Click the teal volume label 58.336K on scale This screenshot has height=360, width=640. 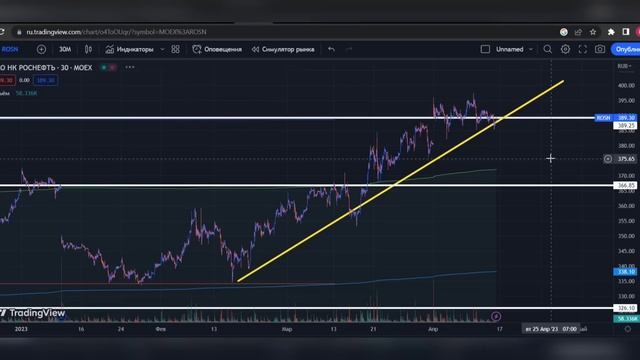(626, 318)
